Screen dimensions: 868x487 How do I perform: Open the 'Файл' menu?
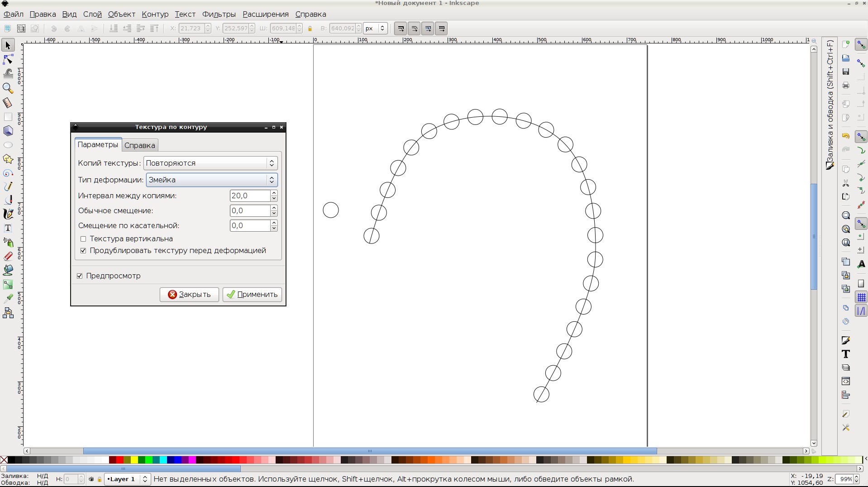click(14, 14)
